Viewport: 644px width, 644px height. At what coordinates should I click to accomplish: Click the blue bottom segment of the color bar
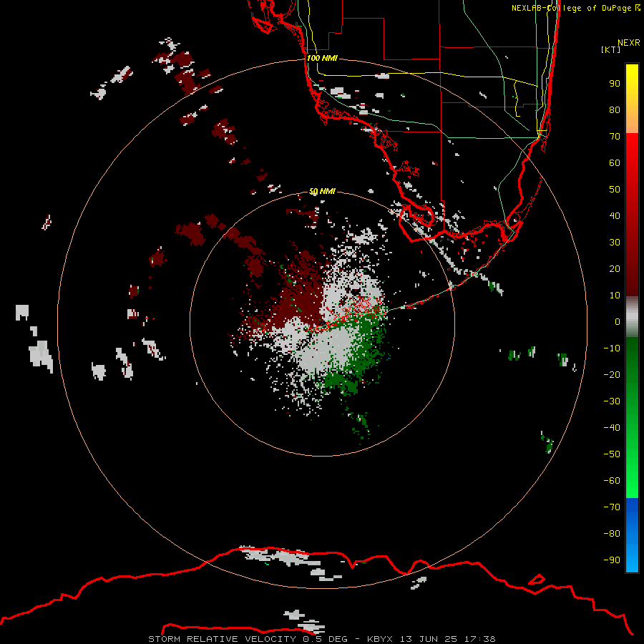[632, 535]
